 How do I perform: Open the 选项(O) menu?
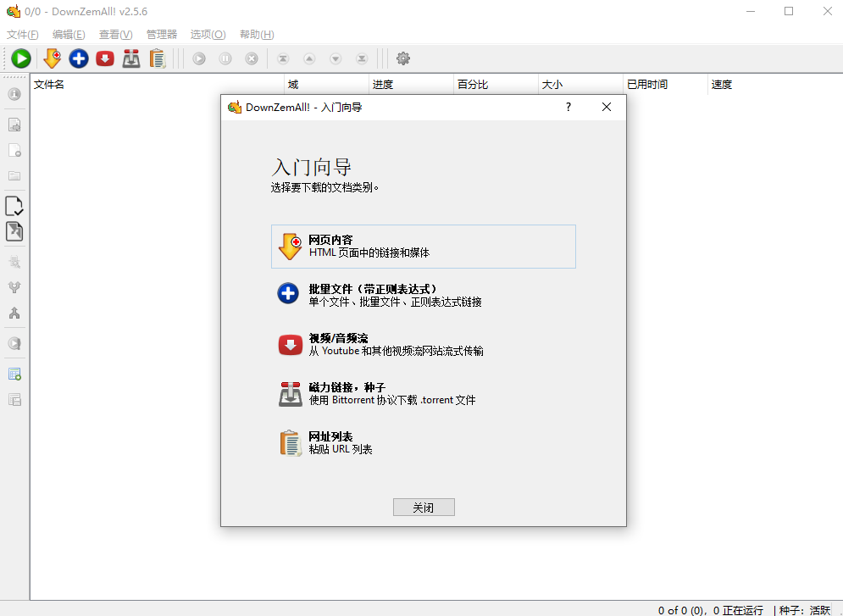[208, 35]
